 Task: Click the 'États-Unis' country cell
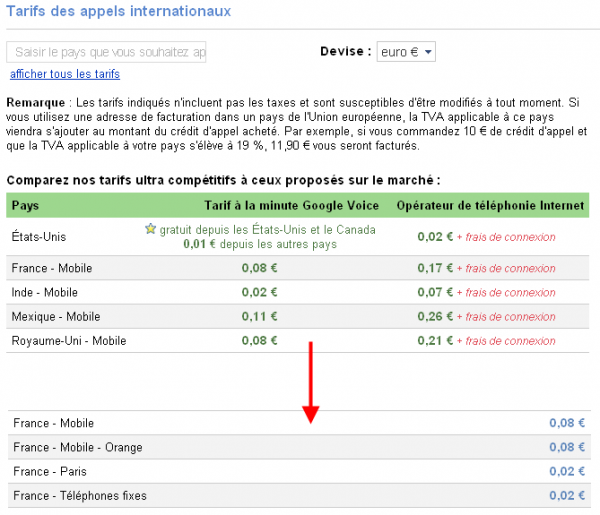[39, 236]
